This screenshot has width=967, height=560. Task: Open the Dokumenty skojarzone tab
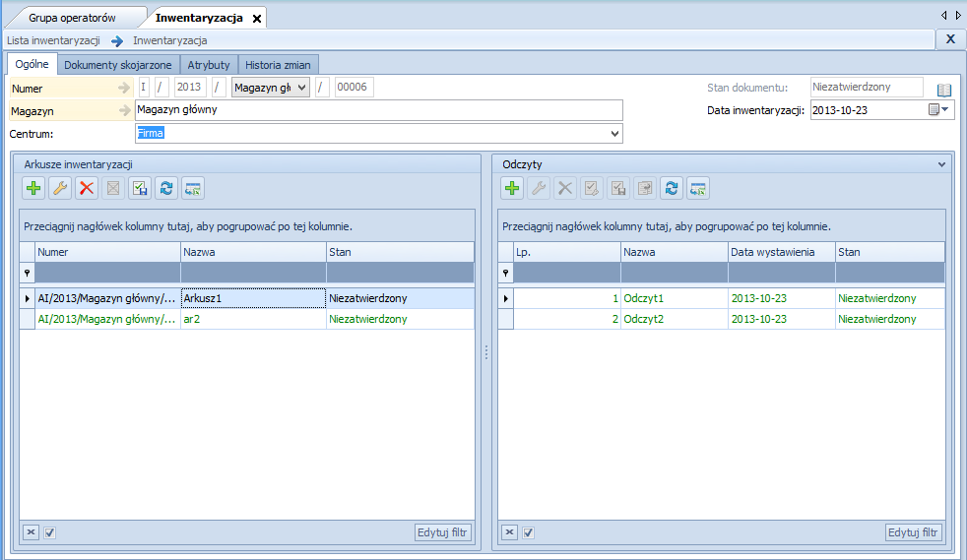[x=118, y=65]
